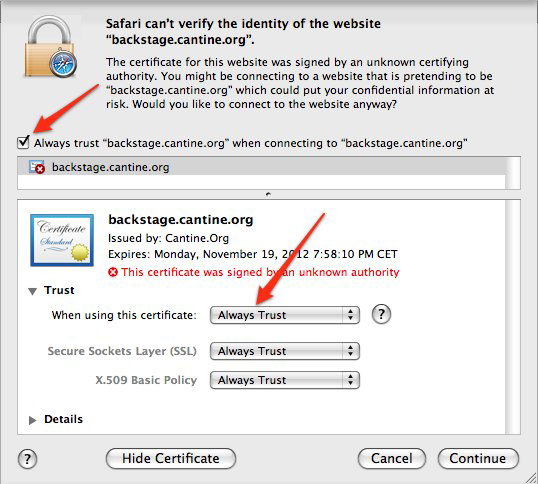Expand the Details disclosure triangle
Image resolution: width=538 pixels, height=484 pixels.
click(x=33, y=420)
